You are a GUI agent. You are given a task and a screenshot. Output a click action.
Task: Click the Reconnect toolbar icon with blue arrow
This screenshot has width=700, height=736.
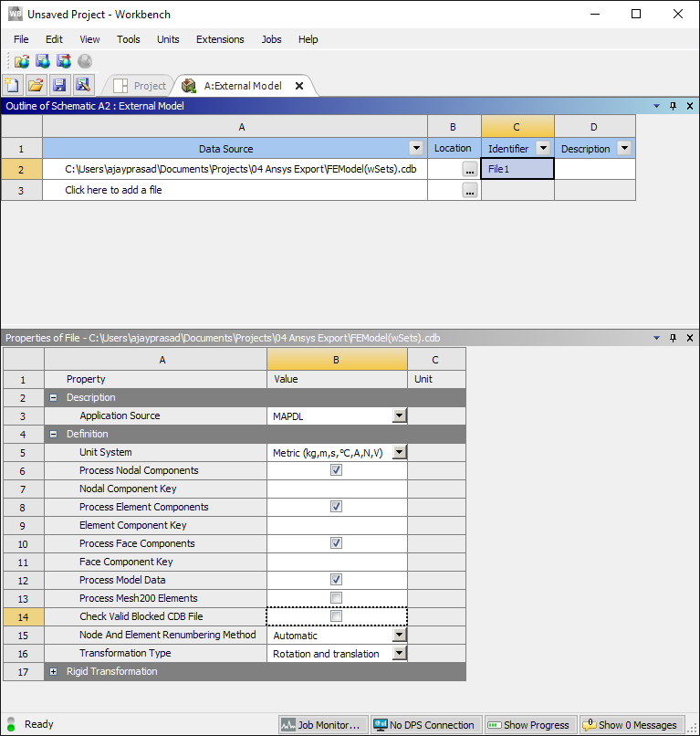[x=43, y=61]
